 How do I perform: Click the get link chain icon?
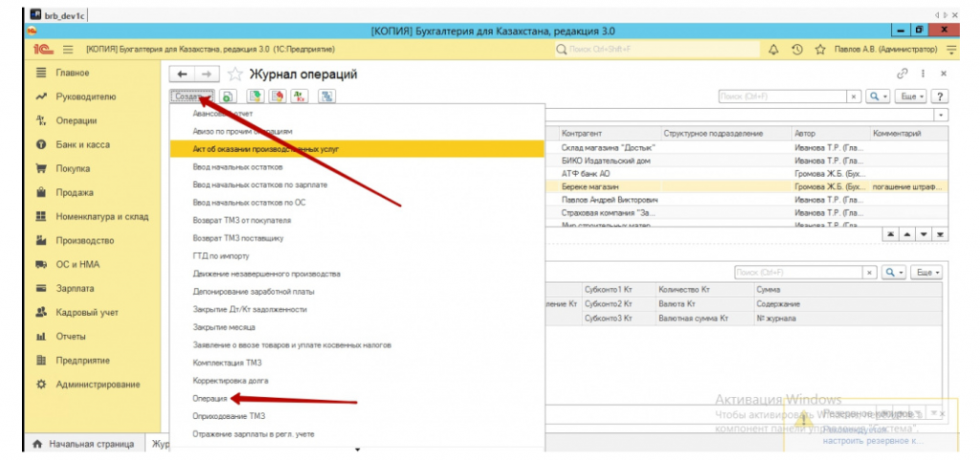[901, 74]
